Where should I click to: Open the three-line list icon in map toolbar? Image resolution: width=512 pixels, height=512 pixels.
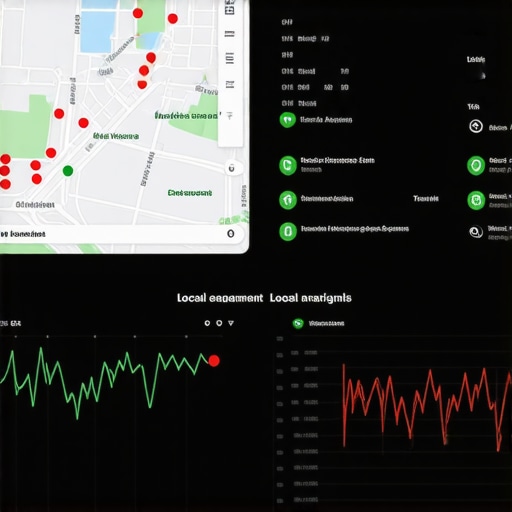tap(230, 58)
